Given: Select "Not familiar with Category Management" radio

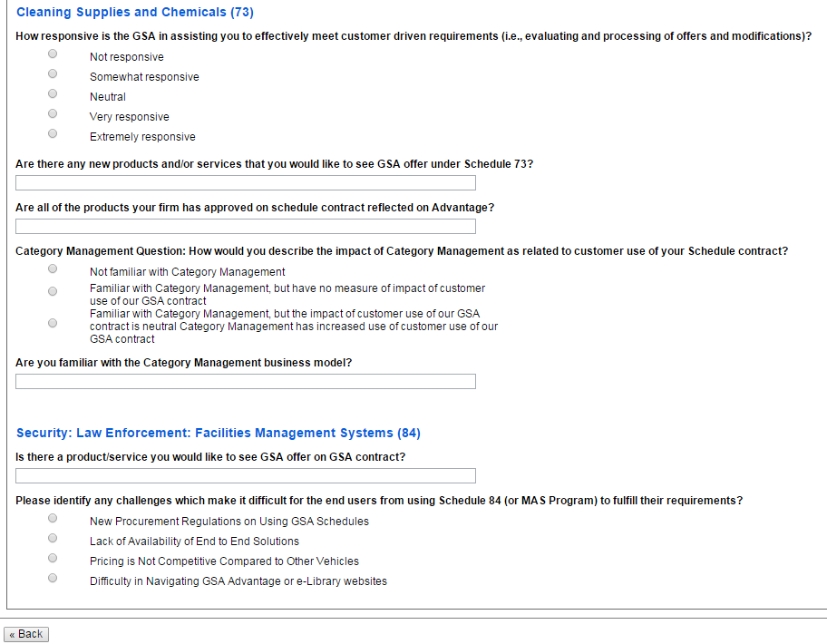Looking at the screenshot, I should pos(53,269).
